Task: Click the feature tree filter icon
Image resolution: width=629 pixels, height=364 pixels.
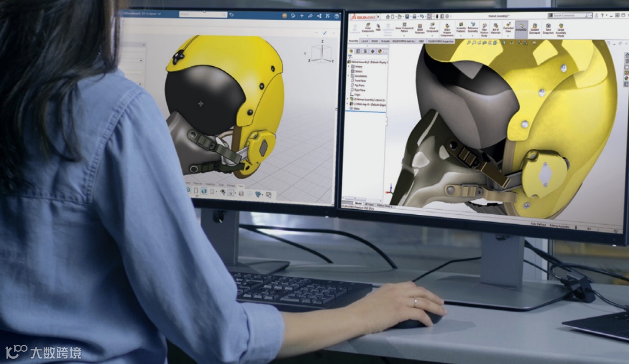Action: pos(350,56)
